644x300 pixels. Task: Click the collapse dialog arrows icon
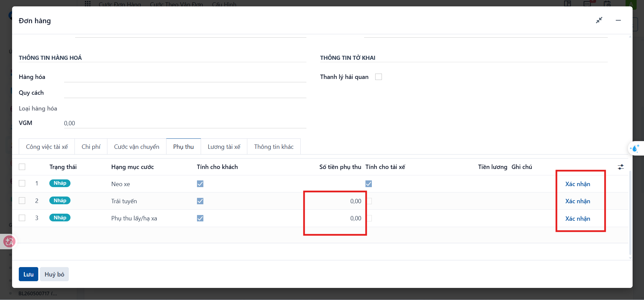click(x=599, y=20)
